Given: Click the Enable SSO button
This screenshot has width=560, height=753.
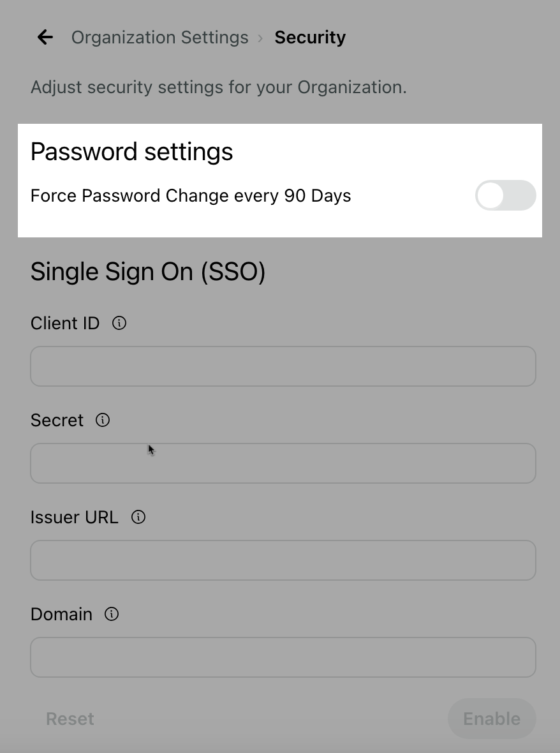Looking at the screenshot, I should pyautogui.click(x=492, y=719).
